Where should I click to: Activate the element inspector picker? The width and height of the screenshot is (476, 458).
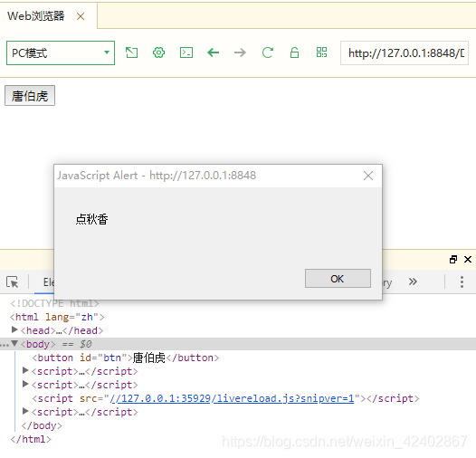tap(13, 281)
